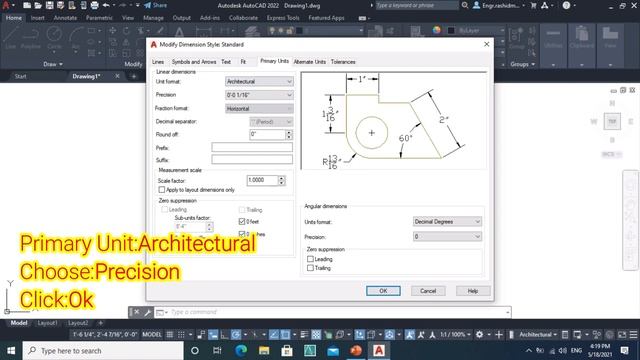Click OK in Modify Dimension Style dialog

[x=383, y=291]
